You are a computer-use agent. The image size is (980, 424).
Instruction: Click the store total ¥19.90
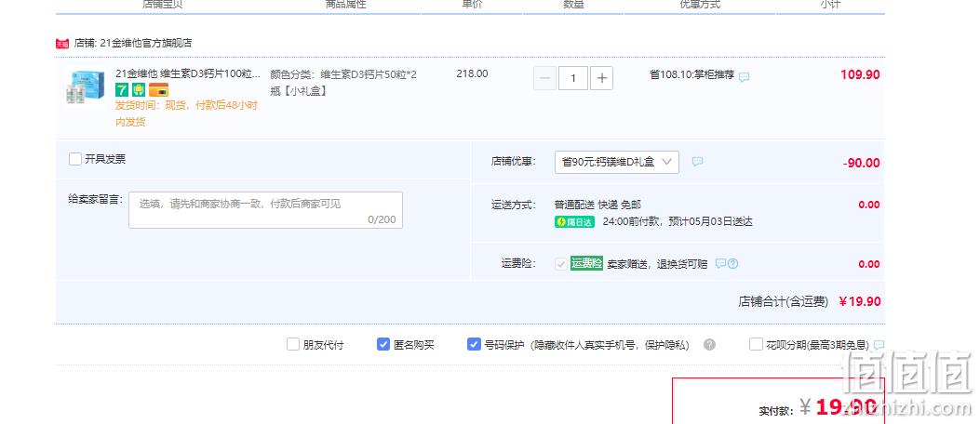(859, 301)
